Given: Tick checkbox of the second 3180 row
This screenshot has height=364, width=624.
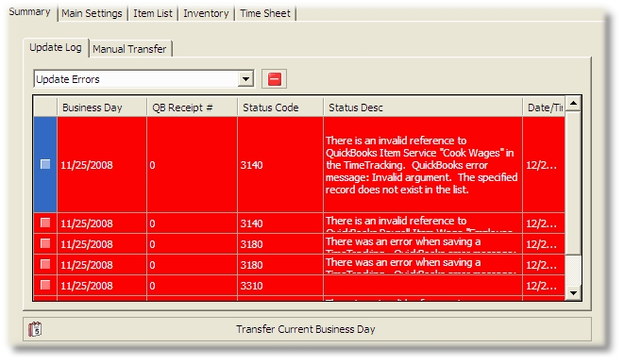Looking at the screenshot, I should [45, 264].
